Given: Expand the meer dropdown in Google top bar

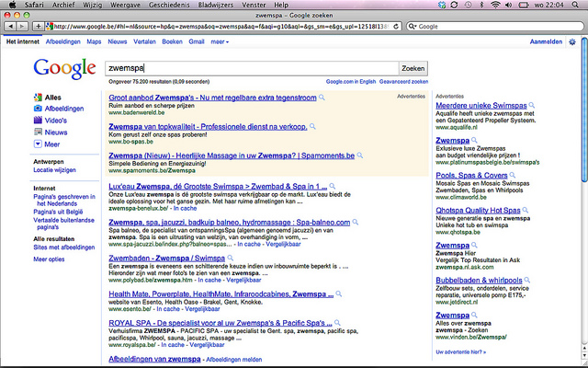Looking at the screenshot, I should point(220,41).
